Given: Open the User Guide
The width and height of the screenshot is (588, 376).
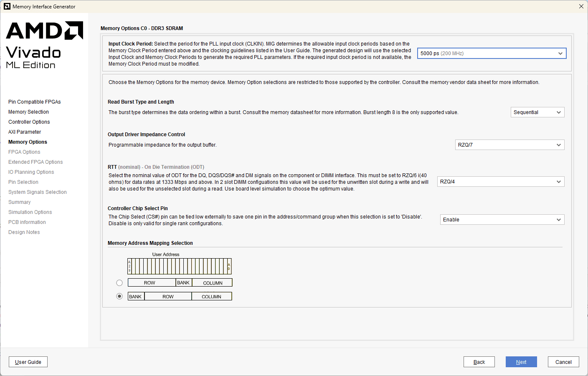Looking at the screenshot, I should 28,362.
